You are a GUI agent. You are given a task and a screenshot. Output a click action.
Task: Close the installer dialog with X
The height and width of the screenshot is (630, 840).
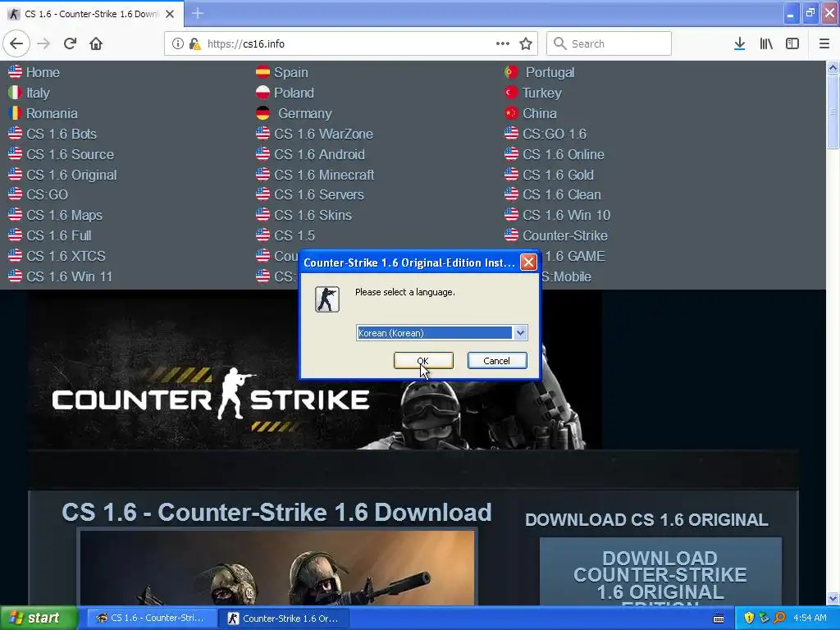(x=528, y=262)
